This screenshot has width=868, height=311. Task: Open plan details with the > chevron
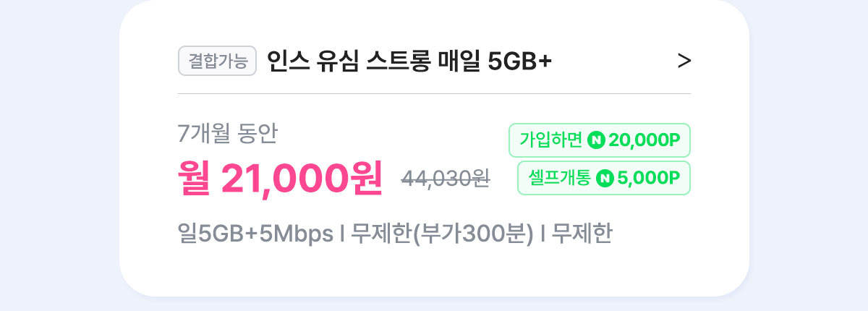click(x=684, y=61)
